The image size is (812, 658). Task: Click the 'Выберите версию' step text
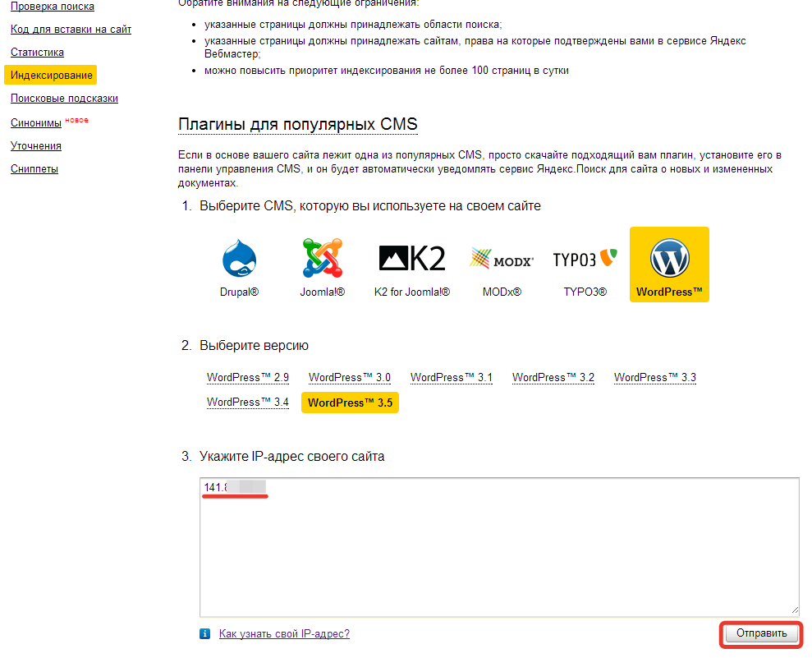point(255,346)
